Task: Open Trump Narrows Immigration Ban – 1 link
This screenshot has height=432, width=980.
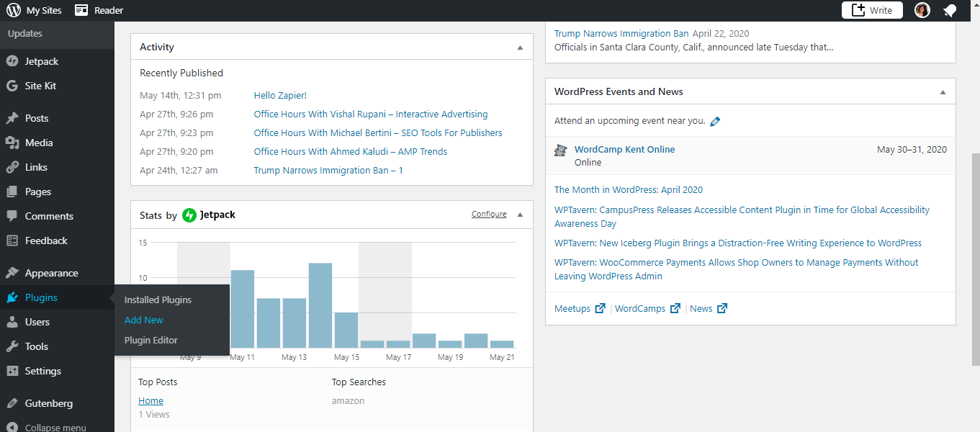Action: tap(328, 170)
